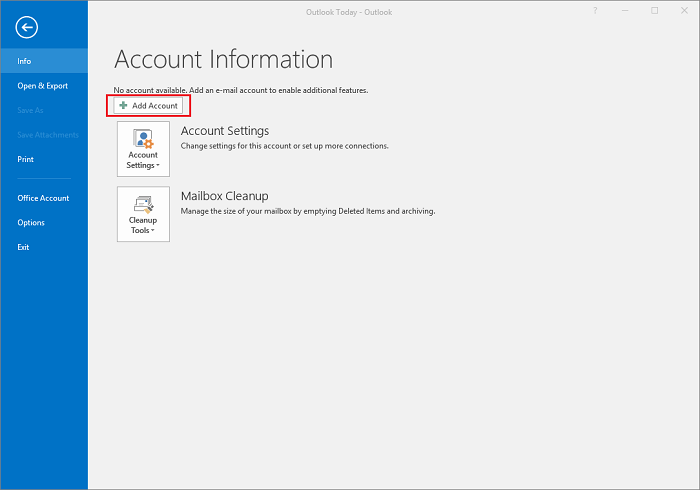Click the question mark help icon

(595, 11)
